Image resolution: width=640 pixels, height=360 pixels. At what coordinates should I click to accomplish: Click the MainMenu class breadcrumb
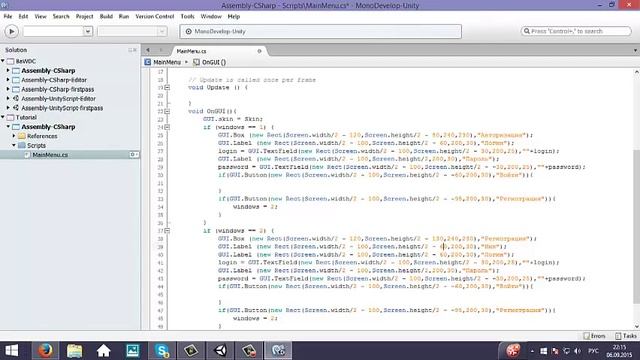click(163, 62)
